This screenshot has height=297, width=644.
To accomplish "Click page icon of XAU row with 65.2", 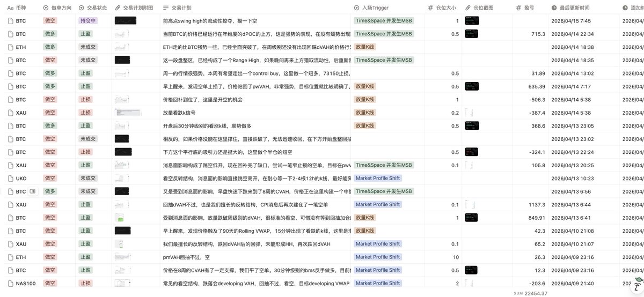I will pos(10,244).
